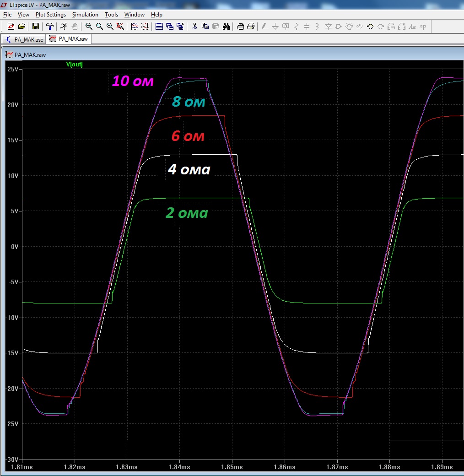
Task: Click the Pick Visible Traces icon
Action: coord(135,27)
